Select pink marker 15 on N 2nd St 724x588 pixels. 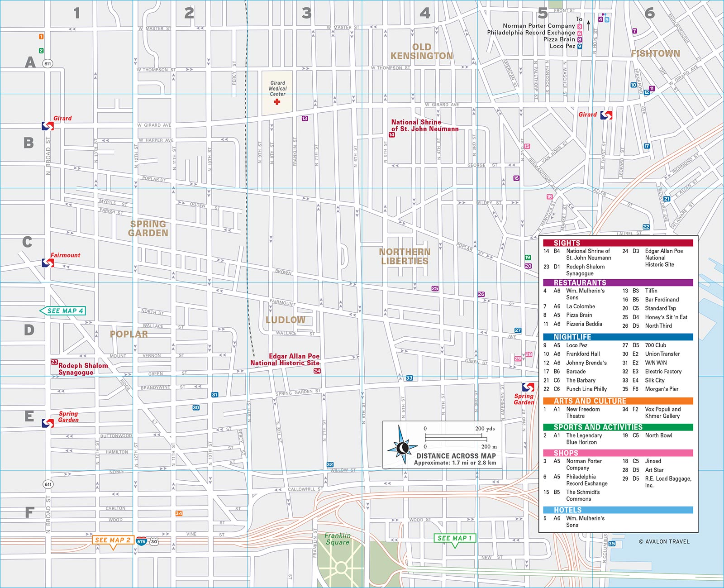click(x=527, y=146)
